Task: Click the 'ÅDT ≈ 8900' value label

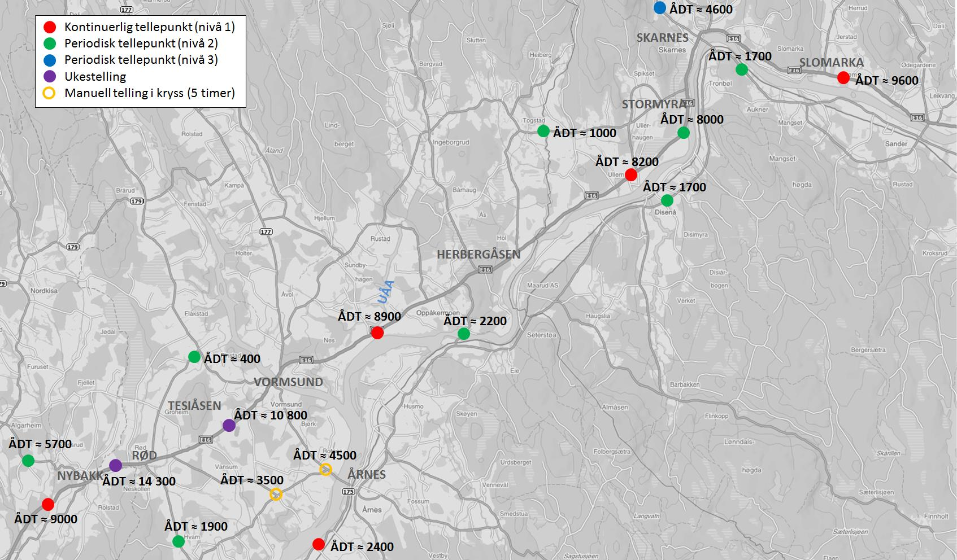Action: coord(369,317)
